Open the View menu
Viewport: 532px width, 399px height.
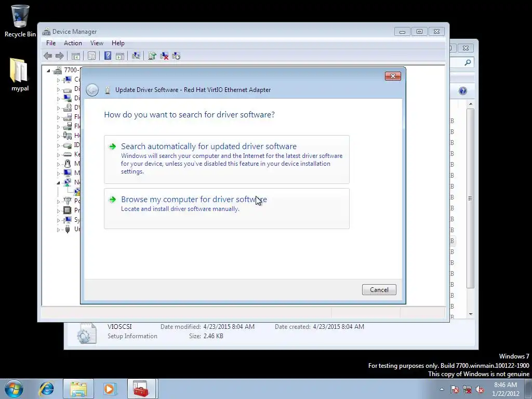coord(97,43)
